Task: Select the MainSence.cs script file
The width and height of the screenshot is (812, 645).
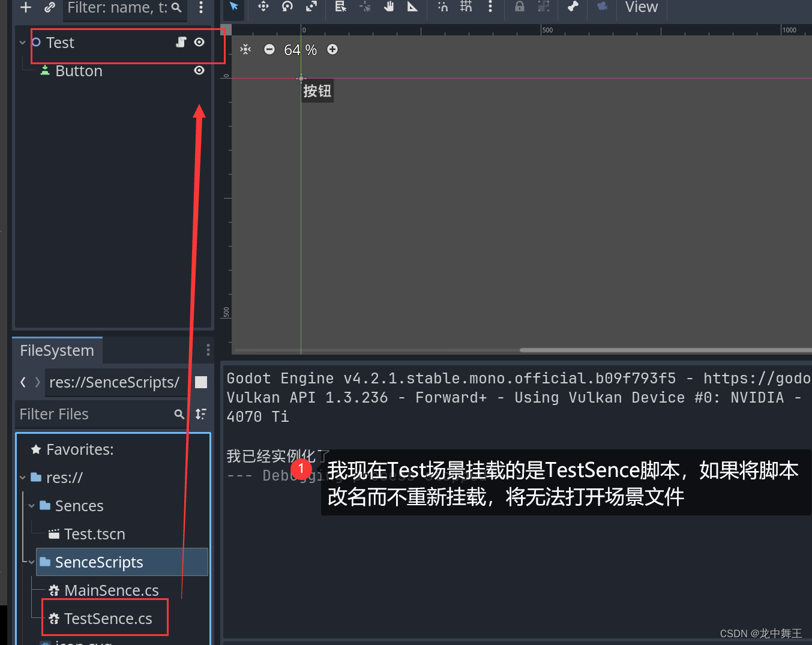Action: coord(112,590)
